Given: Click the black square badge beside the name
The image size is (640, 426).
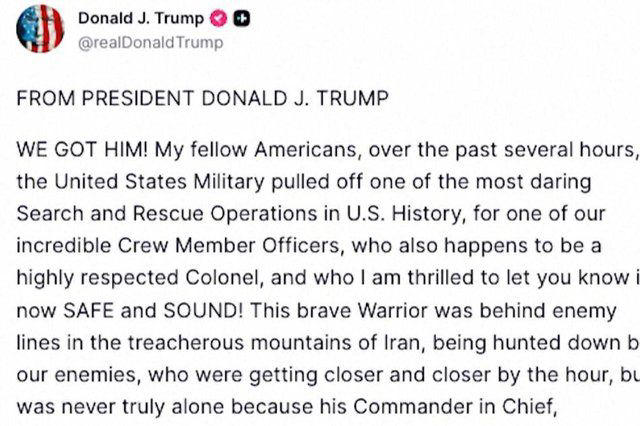Looking at the screenshot, I should (243, 19).
